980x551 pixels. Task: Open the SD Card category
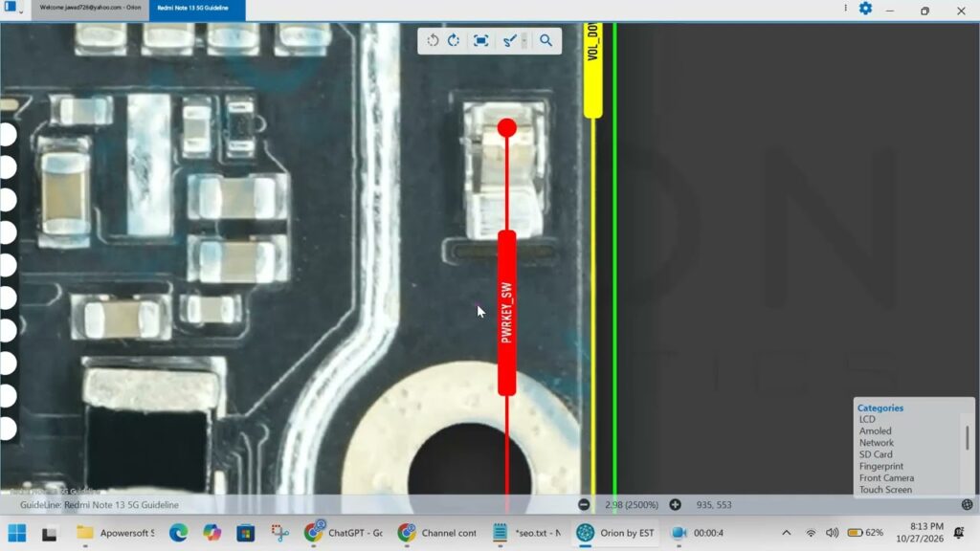(876, 454)
